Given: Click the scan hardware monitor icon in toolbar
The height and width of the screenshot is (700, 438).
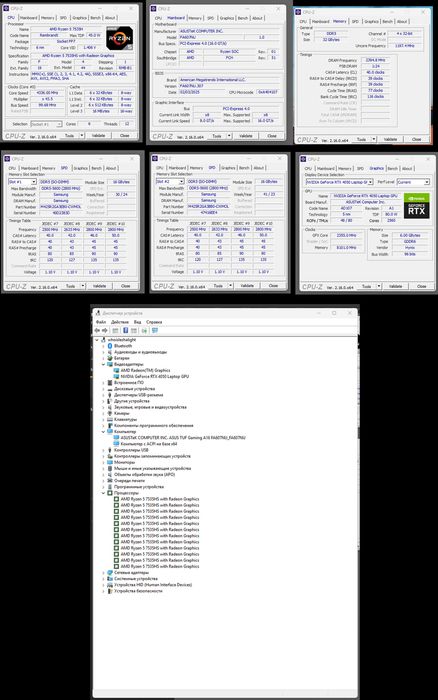Looking at the screenshot, I should (155, 330).
